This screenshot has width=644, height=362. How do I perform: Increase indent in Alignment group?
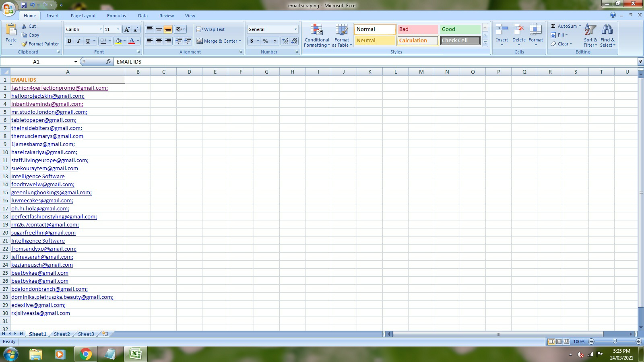tap(188, 41)
